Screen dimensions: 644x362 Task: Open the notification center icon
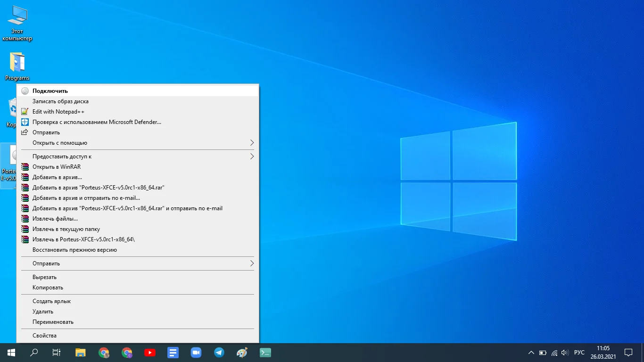(x=628, y=352)
